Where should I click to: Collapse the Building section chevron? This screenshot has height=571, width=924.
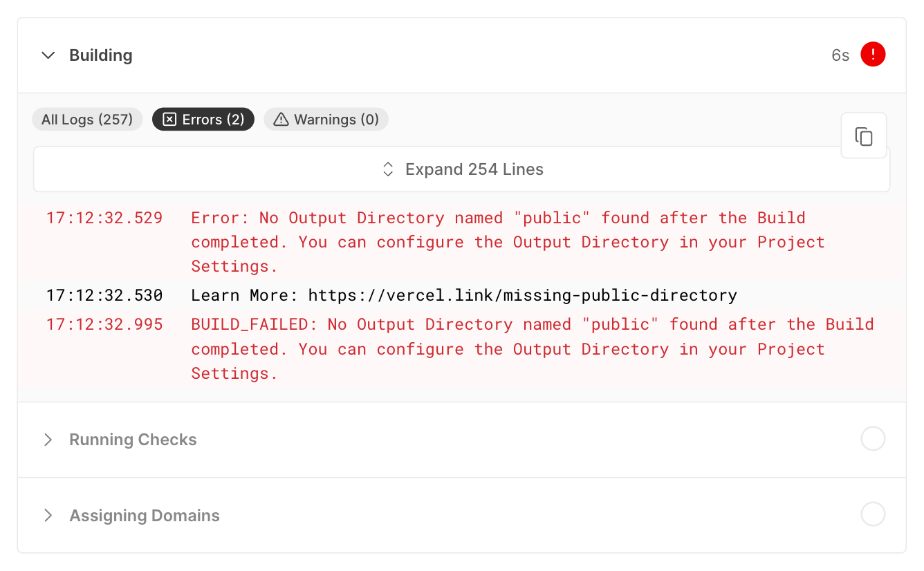[x=48, y=55]
